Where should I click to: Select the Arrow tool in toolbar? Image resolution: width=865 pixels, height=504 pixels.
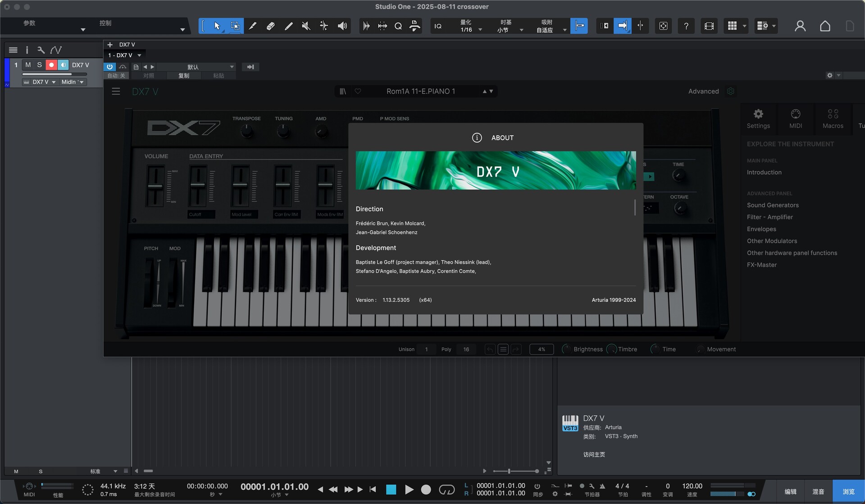click(x=217, y=26)
